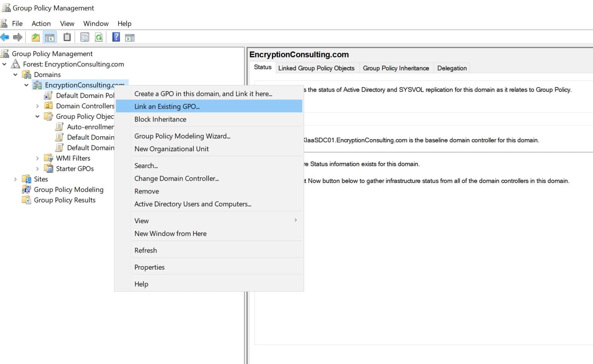Click the blue Back arrow in toolbar
Viewport: 593px width, 364px height.
[5, 37]
